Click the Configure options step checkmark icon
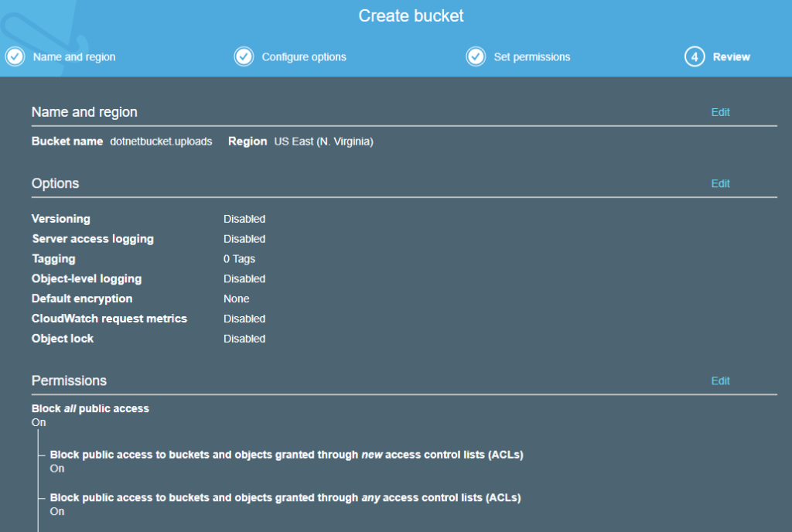Viewport: 792px width, 532px height. tap(244, 56)
